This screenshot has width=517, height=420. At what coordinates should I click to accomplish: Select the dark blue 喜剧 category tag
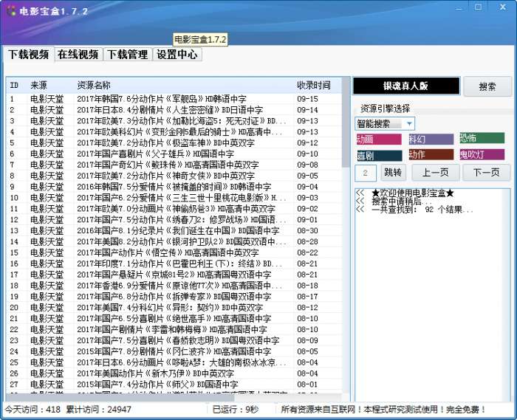380,156
